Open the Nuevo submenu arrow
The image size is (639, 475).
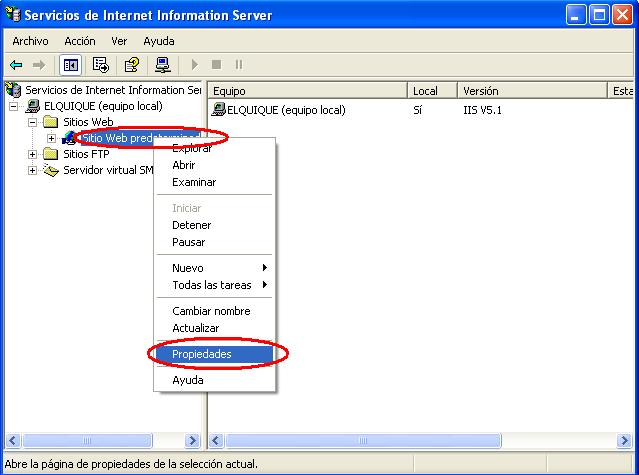point(264,268)
